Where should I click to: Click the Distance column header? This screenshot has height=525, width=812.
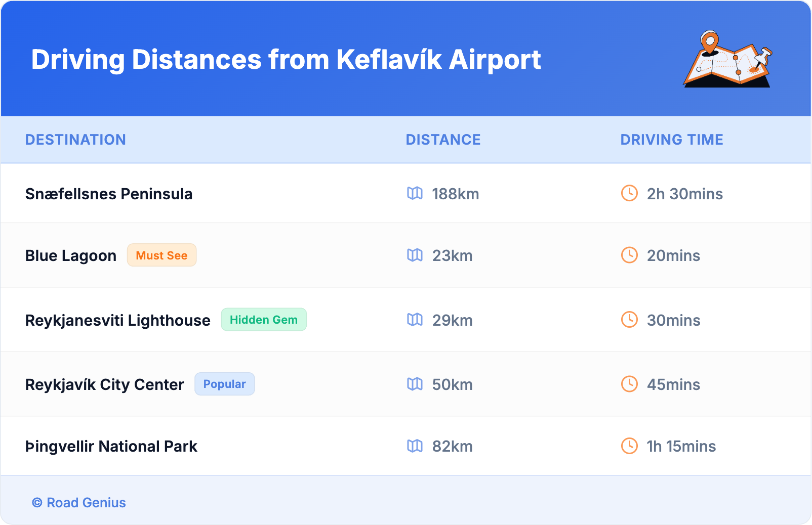(x=443, y=140)
